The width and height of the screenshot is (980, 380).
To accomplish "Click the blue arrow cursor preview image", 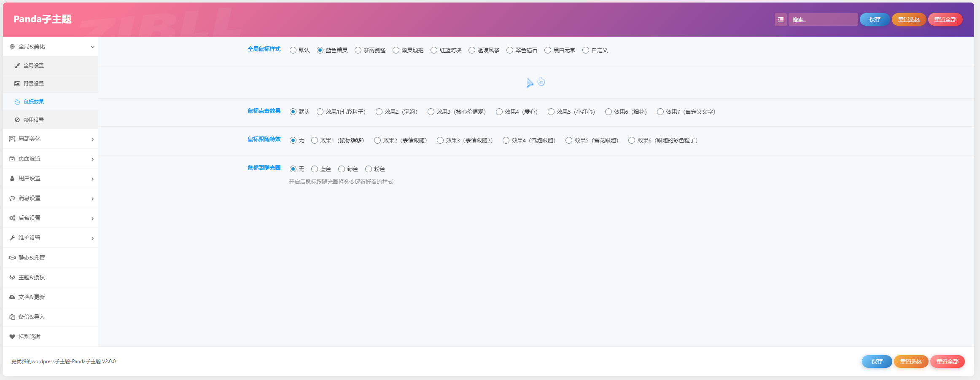I will click(x=530, y=83).
